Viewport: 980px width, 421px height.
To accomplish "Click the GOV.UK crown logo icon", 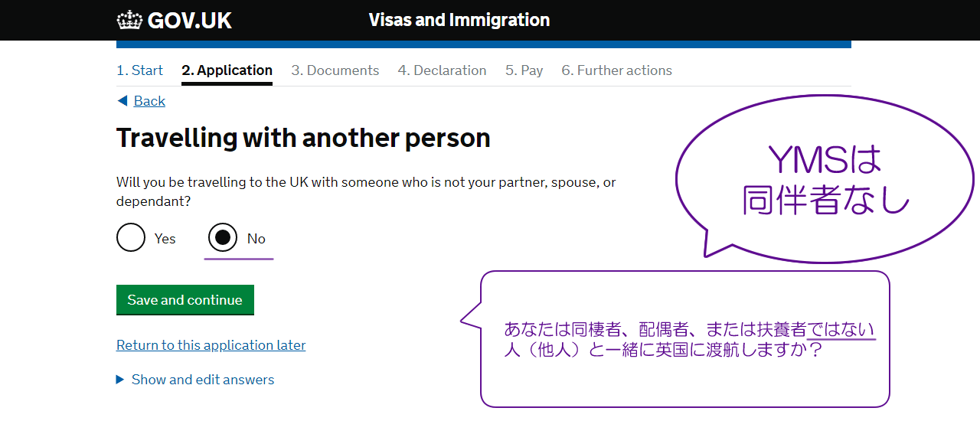I will pos(130,20).
